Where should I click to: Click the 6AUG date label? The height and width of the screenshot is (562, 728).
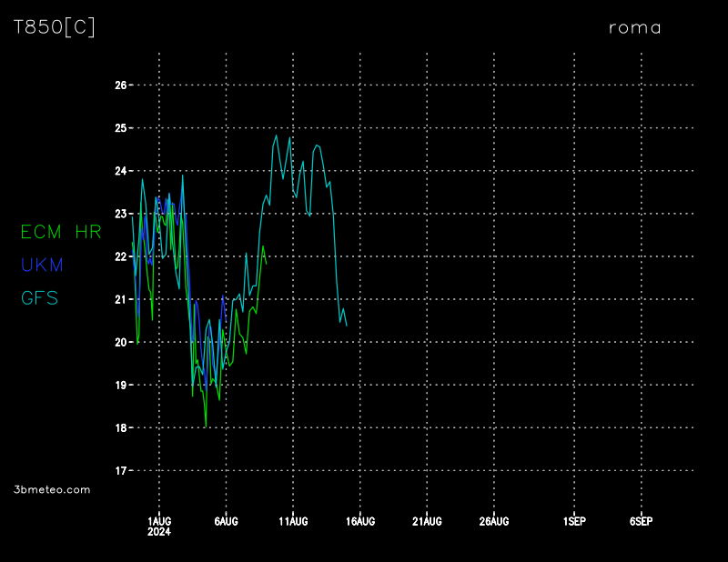click(226, 521)
